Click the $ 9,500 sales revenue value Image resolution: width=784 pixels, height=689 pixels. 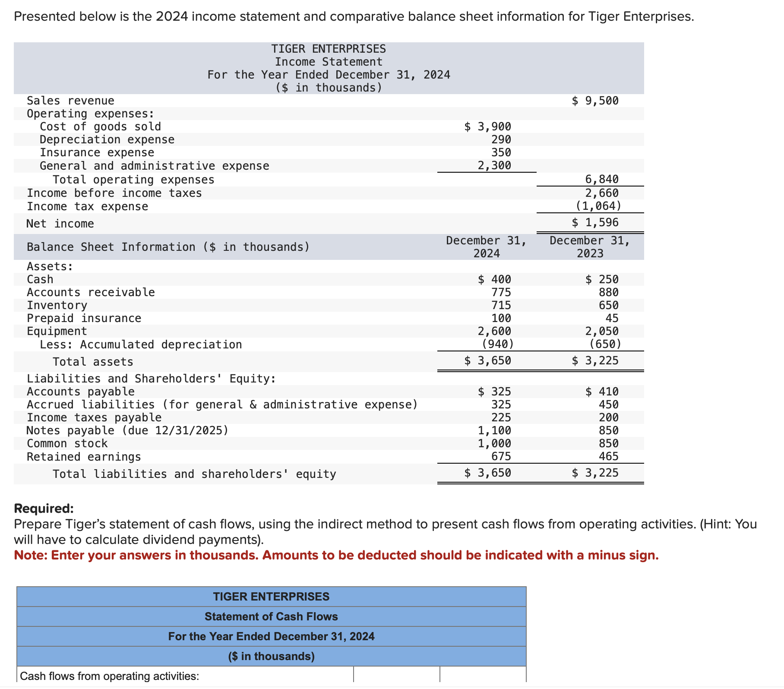595,101
